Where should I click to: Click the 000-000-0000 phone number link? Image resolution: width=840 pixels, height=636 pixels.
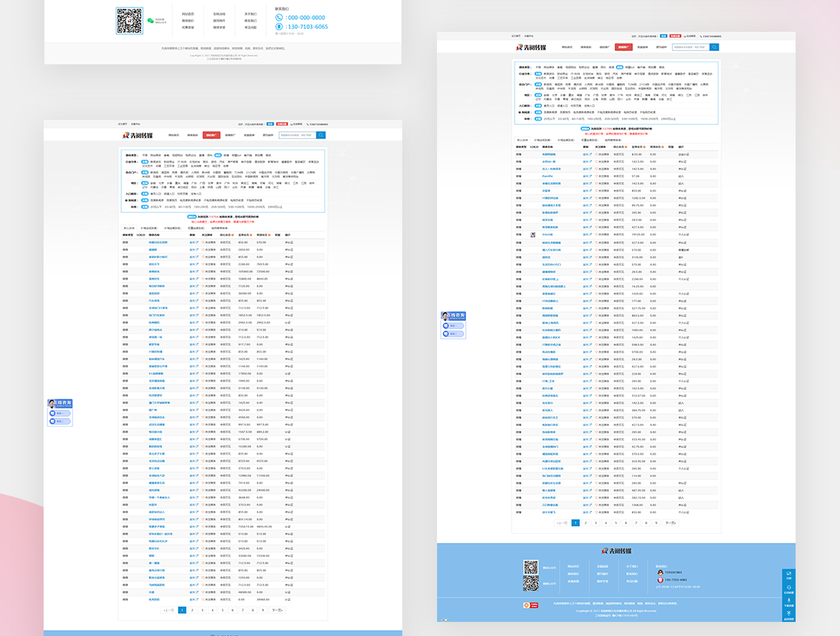coord(306,18)
